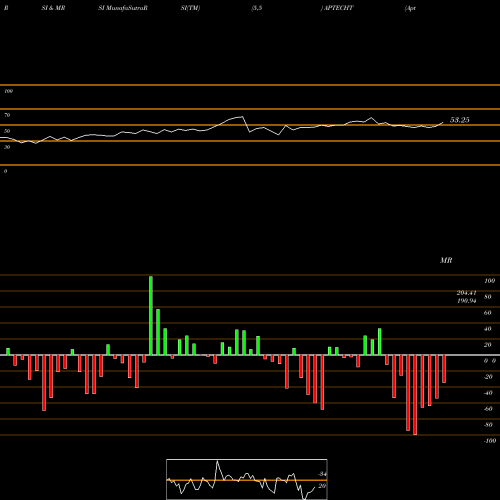The height and width of the screenshot is (500, 500).
Task: Click the RSI value 53.25 label
Action: 460,120
